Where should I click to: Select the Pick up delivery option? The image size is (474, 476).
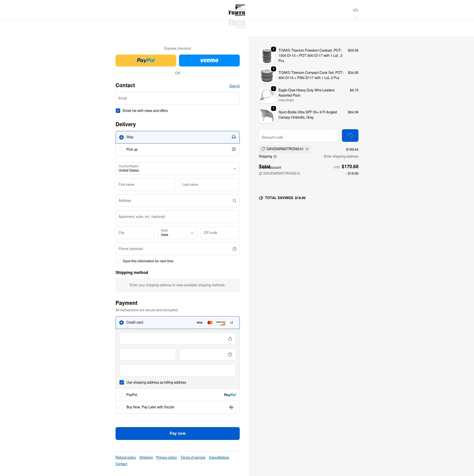point(121,150)
